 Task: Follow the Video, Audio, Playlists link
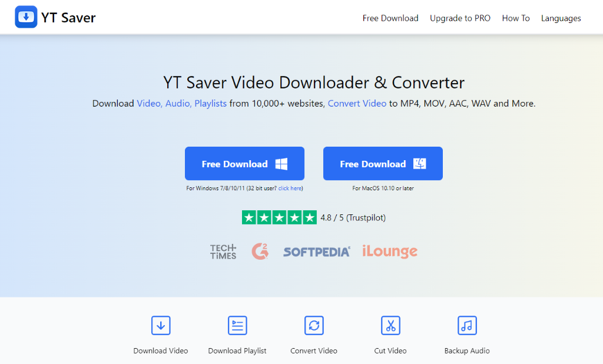tap(182, 104)
